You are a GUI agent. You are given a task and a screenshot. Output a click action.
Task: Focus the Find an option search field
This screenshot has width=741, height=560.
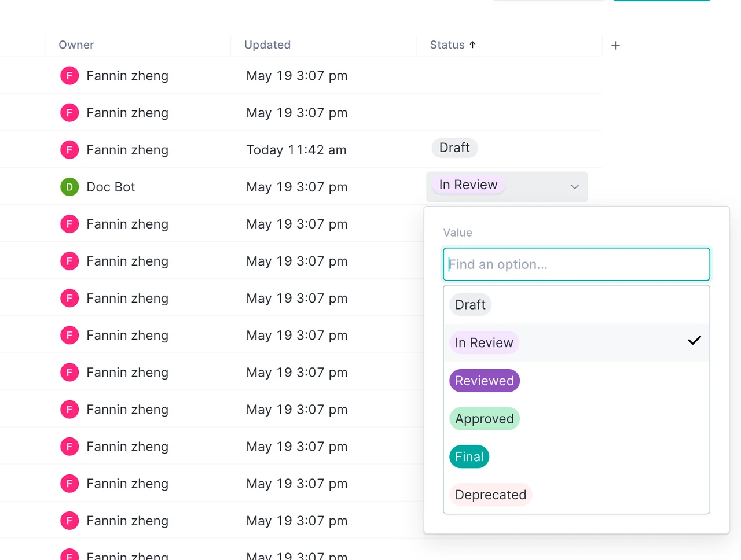click(x=577, y=264)
